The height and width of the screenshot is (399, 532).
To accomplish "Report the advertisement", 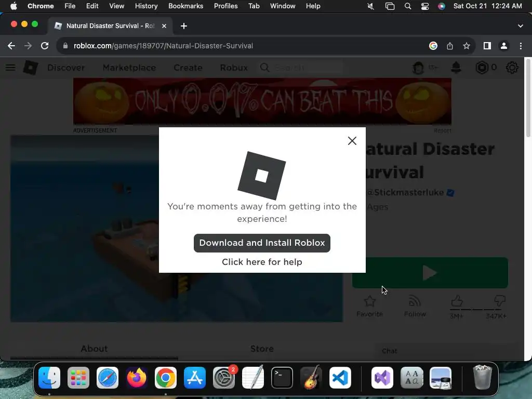I will (443, 130).
